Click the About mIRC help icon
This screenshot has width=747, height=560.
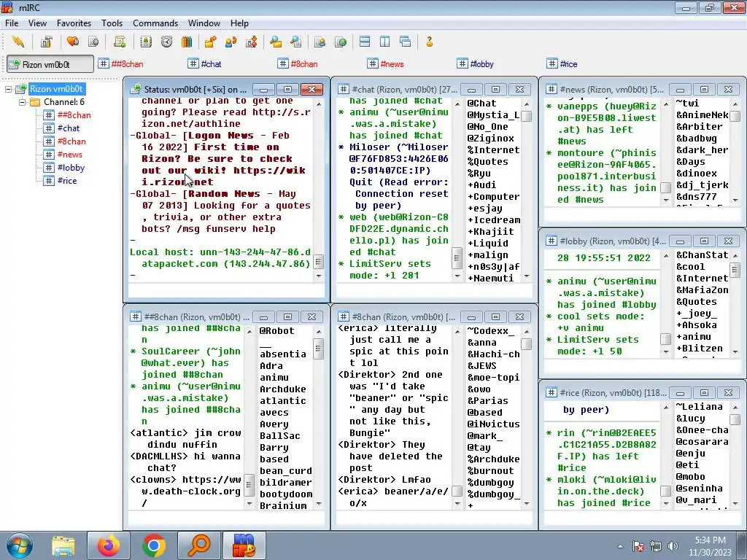pyautogui.click(x=429, y=42)
